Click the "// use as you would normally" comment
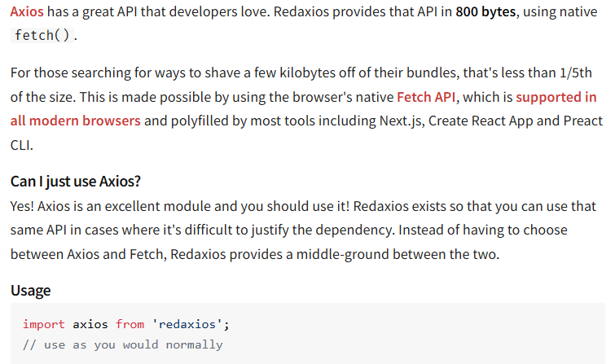615x364 pixels. point(122,344)
